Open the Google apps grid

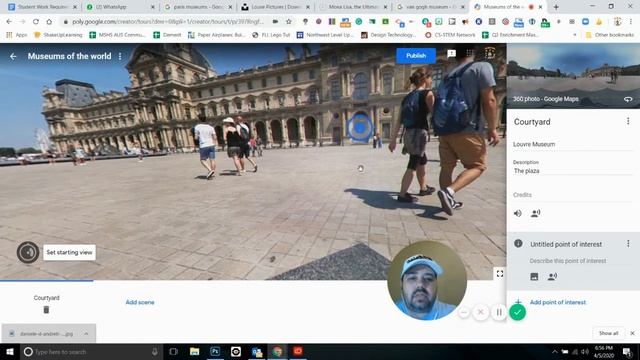click(470, 53)
